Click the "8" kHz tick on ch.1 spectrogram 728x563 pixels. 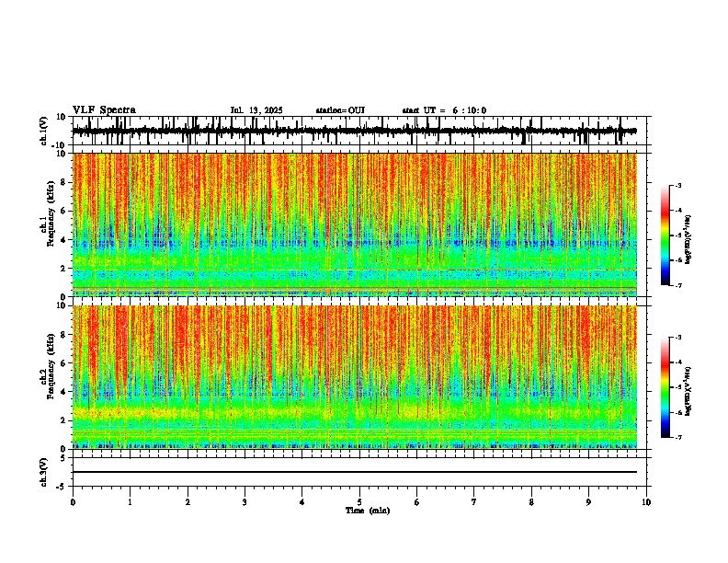tap(64, 182)
